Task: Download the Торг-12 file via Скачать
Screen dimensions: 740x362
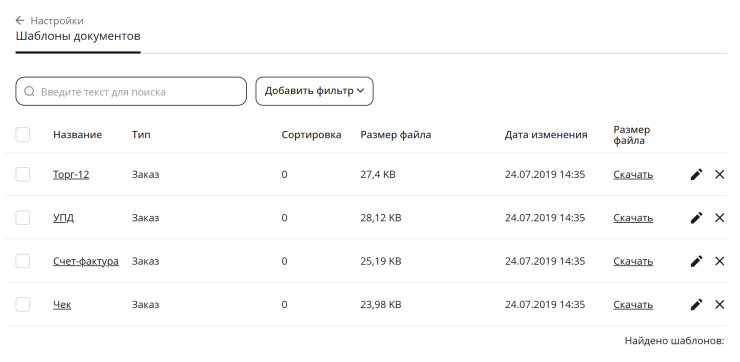Action: (633, 175)
